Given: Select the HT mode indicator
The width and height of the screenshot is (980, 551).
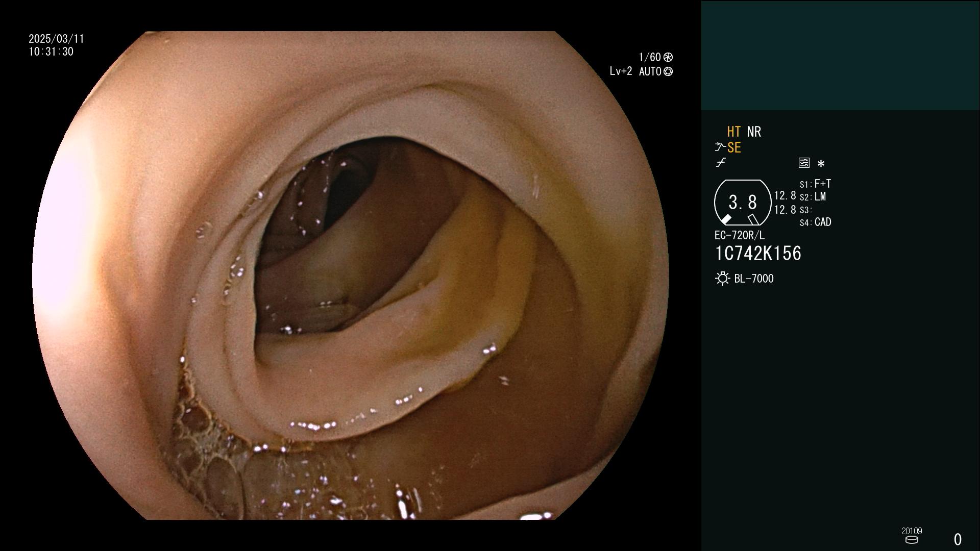Looking at the screenshot, I should pyautogui.click(x=733, y=132).
